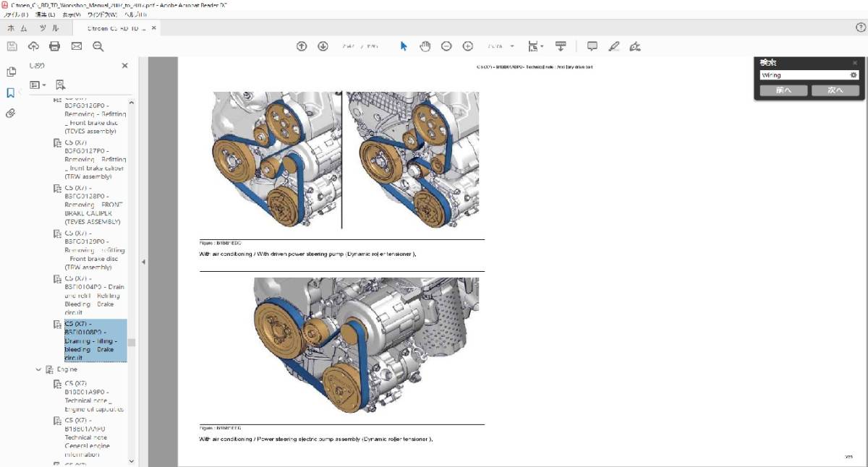Open the help question mark icon
Image resolution: width=868 pixels, height=467 pixels.
tap(861, 27)
